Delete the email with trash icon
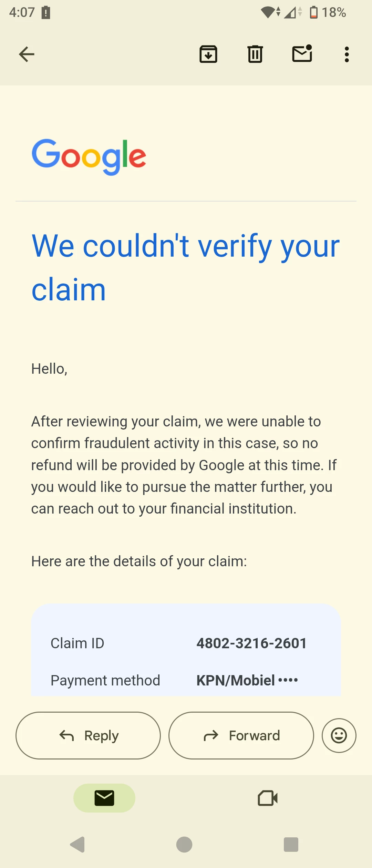 point(255,54)
